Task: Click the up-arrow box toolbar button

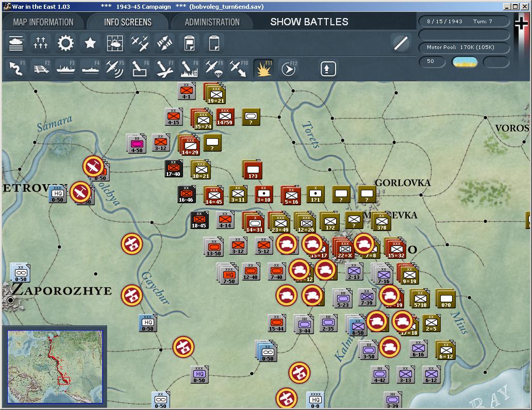Action: [x=328, y=69]
